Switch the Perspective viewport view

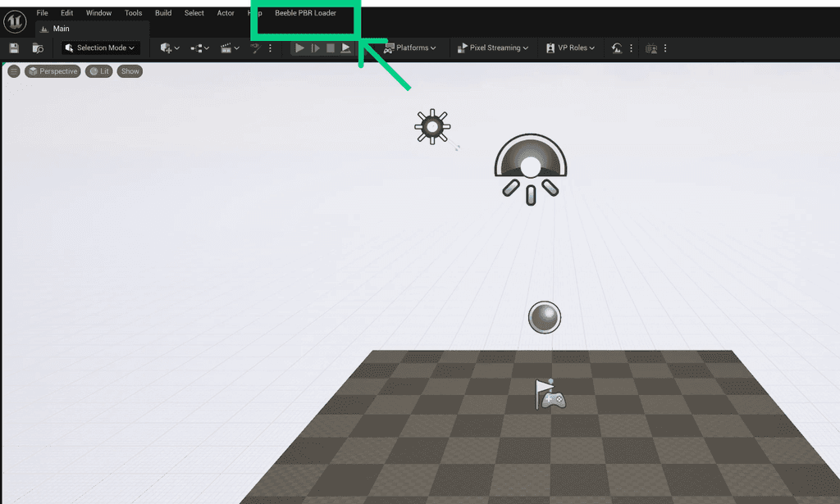[x=52, y=70]
